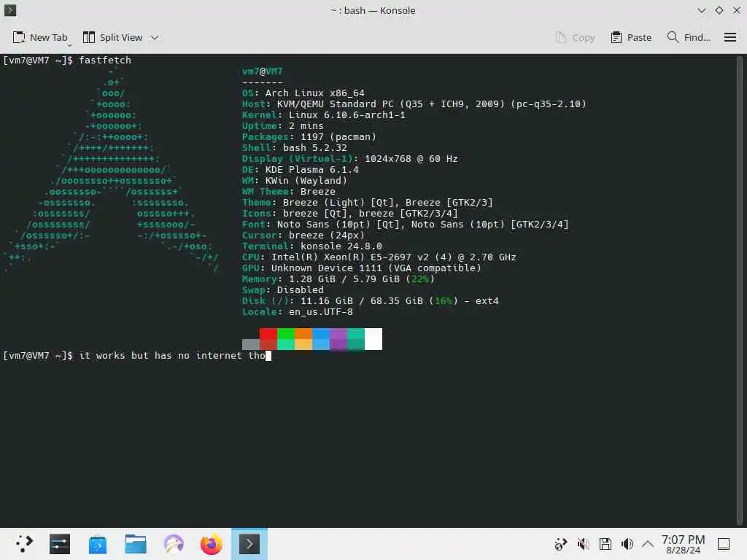Image resolution: width=747 pixels, height=560 pixels.
Task: Click the 'Uptime: 2 mins' line
Action: coord(282,125)
